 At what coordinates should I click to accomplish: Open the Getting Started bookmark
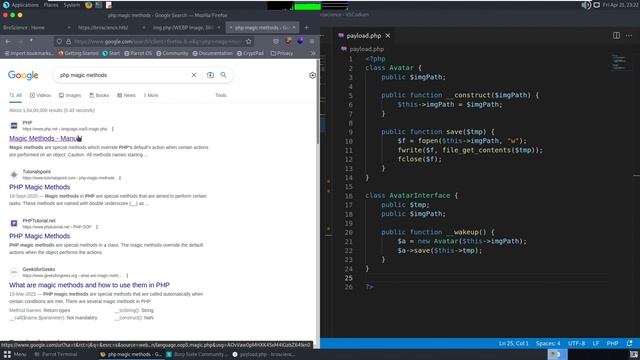point(78,53)
